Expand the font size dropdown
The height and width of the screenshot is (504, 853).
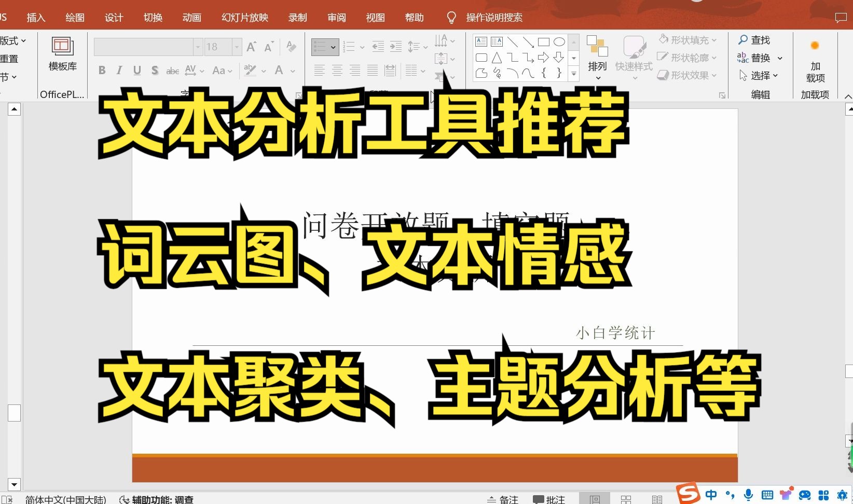click(x=237, y=47)
